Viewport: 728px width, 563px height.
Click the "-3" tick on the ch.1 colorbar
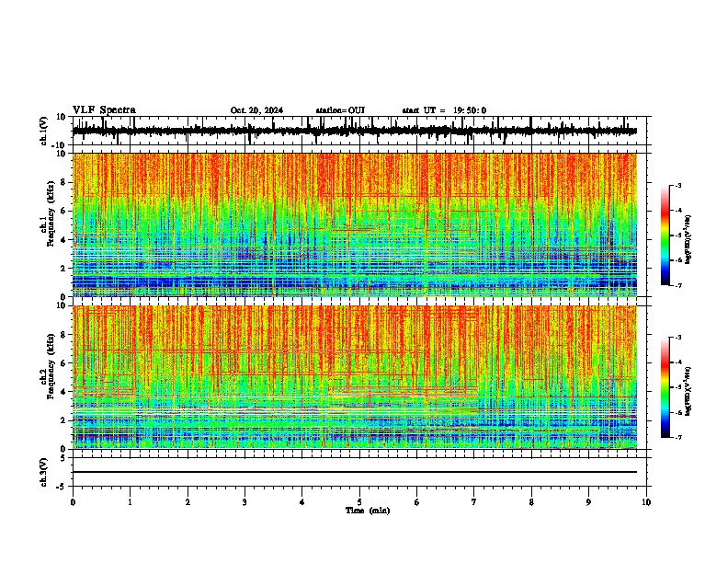click(x=677, y=185)
